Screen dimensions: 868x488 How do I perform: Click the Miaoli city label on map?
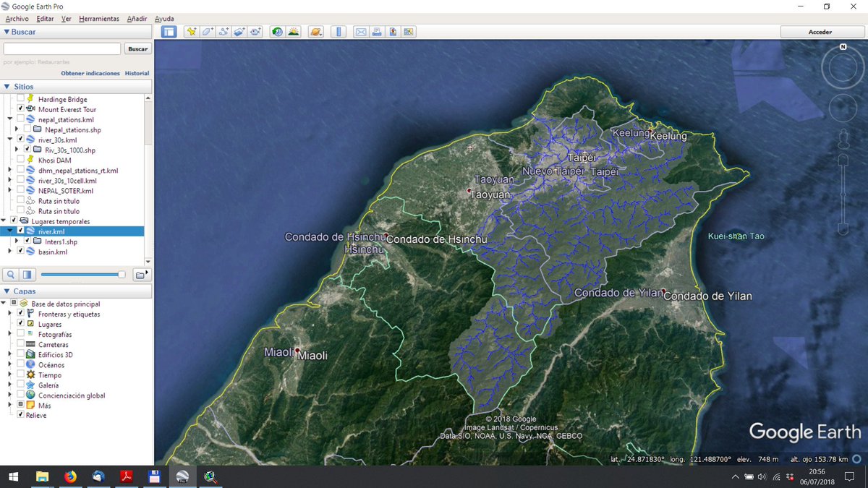coord(312,356)
